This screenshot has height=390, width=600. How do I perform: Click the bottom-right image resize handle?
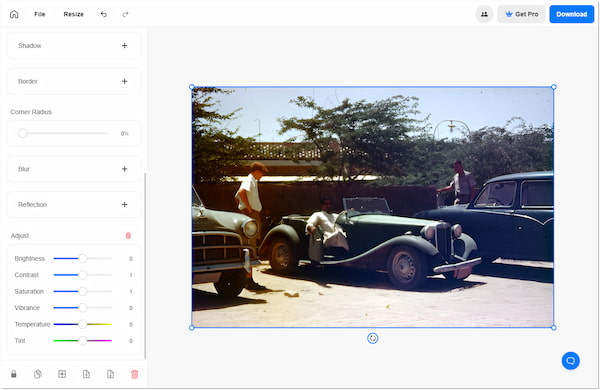(x=554, y=328)
